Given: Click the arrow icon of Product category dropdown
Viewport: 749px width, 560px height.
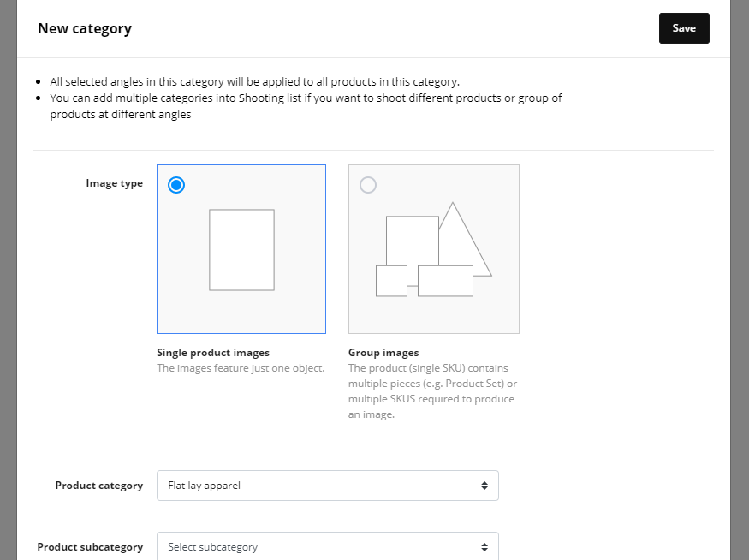Looking at the screenshot, I should pyautogui.click(x=484, y=486).
